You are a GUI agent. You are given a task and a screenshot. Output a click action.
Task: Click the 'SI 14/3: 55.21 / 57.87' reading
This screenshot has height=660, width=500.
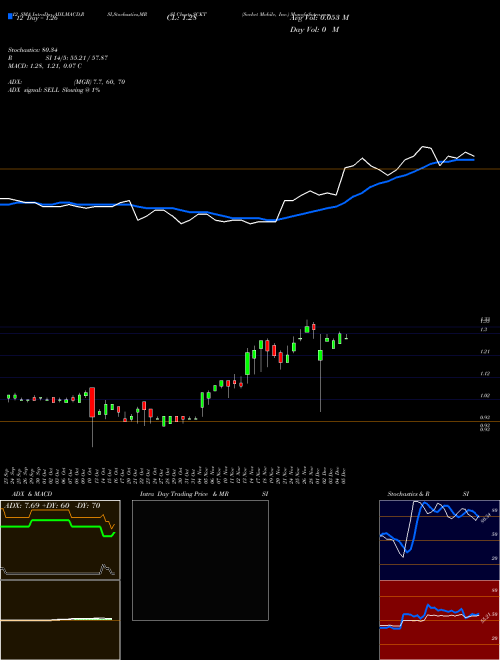77,58
